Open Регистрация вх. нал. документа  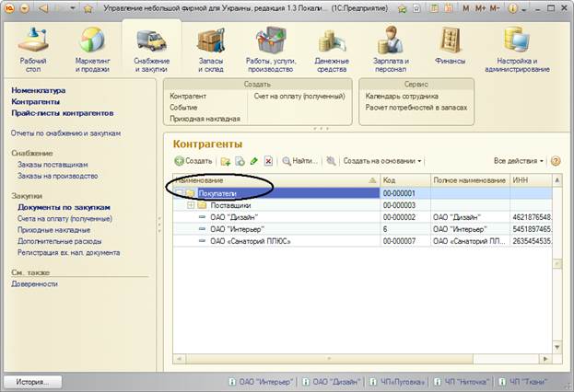(69, 253)
